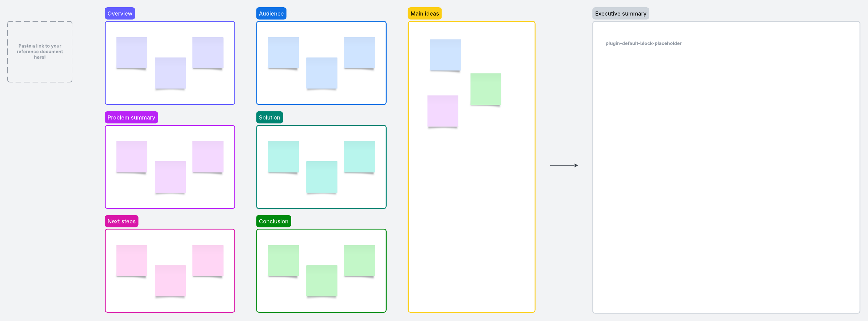The image size is (868, 321).
Task: Select the Overview section label
Action: (120, 14)
